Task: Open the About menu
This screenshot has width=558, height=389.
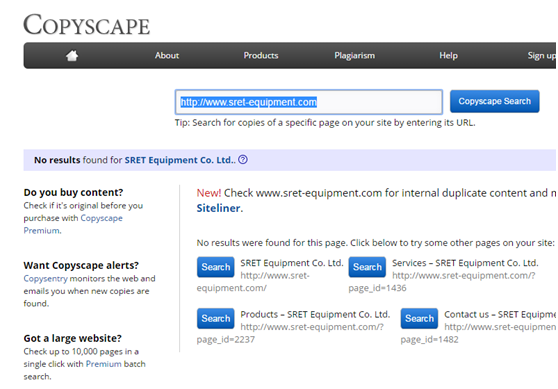Action: point(167,56)
